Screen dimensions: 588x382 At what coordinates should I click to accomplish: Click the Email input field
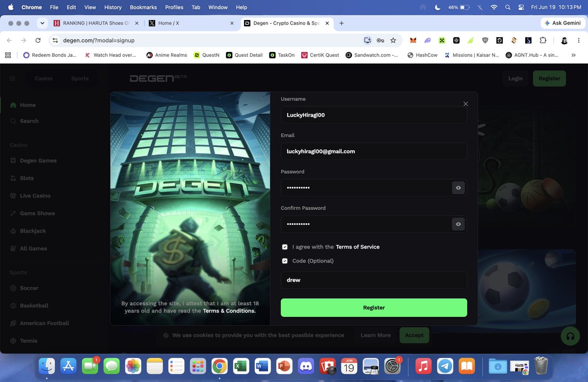tap(374, 151)
